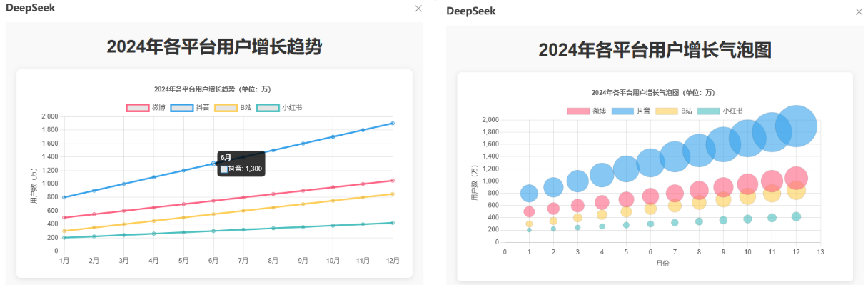Image resolution: width=868 pixels, height=285 pixels.
Task: Click the 小红书 line point at 12月
Action: click(x=393, y=223)
